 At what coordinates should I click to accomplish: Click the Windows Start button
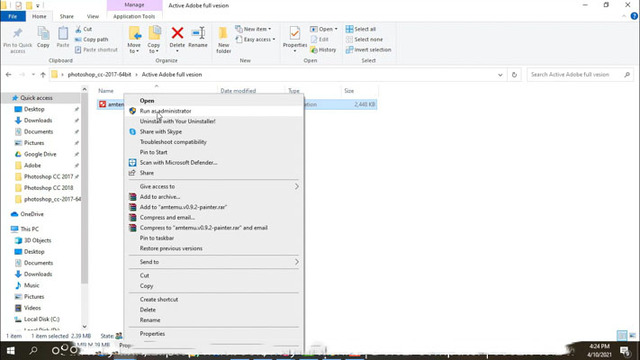11,350
